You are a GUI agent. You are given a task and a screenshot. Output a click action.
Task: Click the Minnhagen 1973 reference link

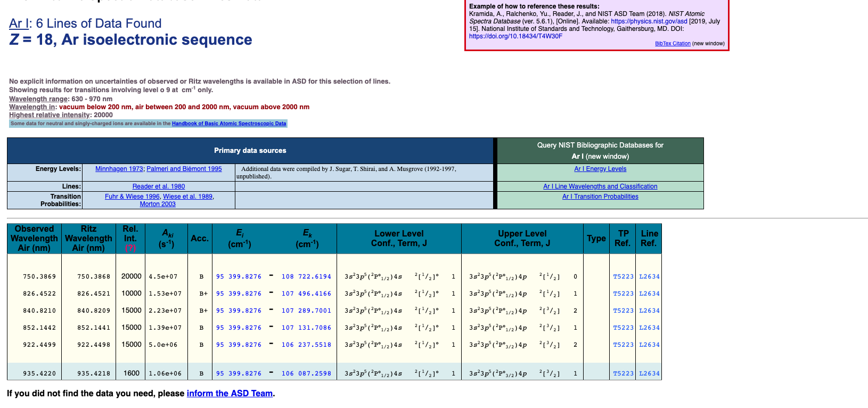point(119,169)
